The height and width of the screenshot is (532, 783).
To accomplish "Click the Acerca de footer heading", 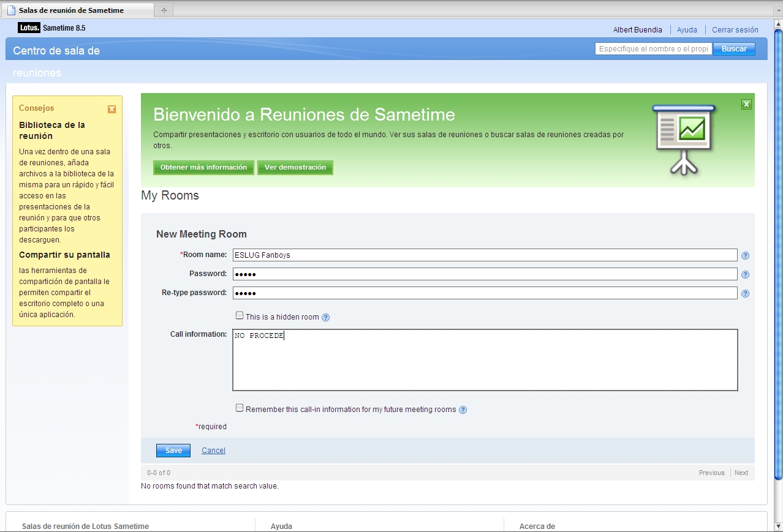I will pyautogui.click(x=537, y=526).
